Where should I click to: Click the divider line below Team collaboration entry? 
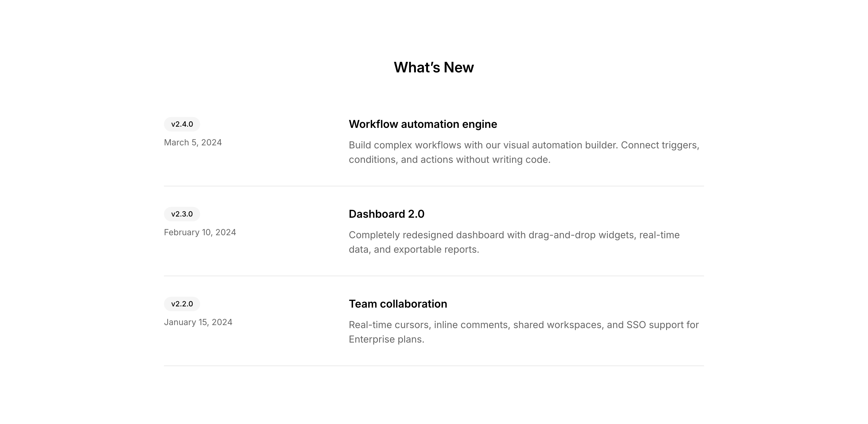click(x=434, y=366)
